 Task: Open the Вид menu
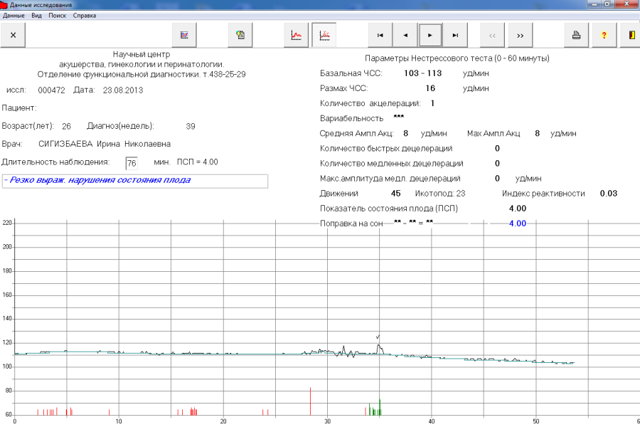point(36,16)
